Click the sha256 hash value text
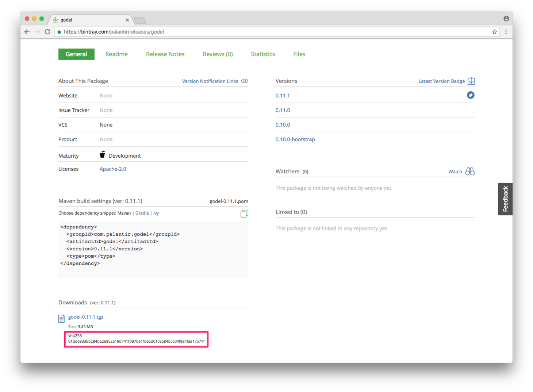The image size is (533, 392). click(136, 342)
